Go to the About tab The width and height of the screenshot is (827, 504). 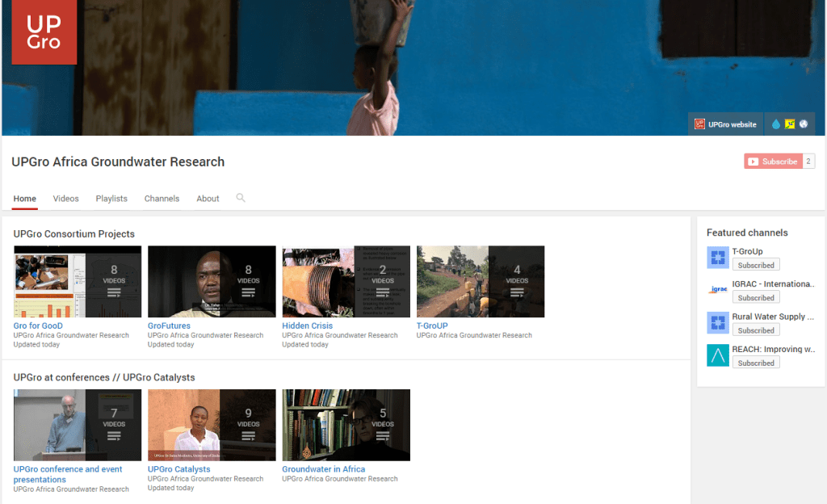coord(208,199)
